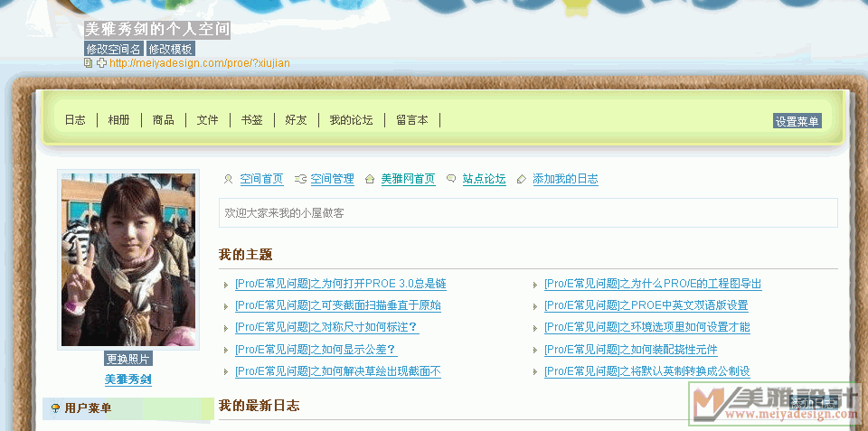Open topic 将默认英制转换成公制设
Image resolution: width=868 pixels, height=431 pixels.
click(x=647, y=371)
